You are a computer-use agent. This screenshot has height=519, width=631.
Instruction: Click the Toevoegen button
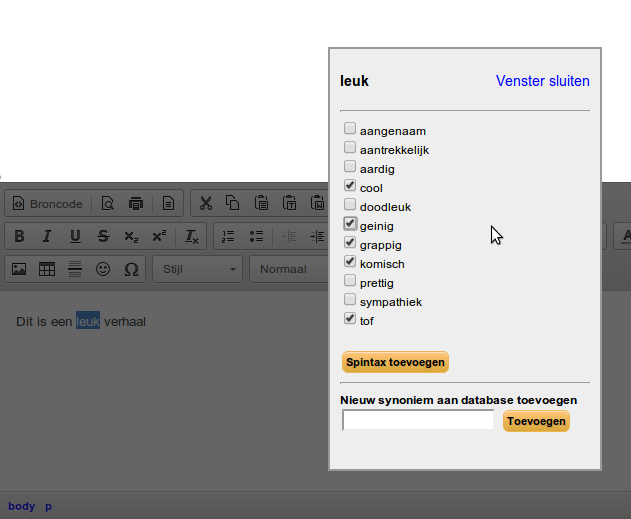click(536, 421)
